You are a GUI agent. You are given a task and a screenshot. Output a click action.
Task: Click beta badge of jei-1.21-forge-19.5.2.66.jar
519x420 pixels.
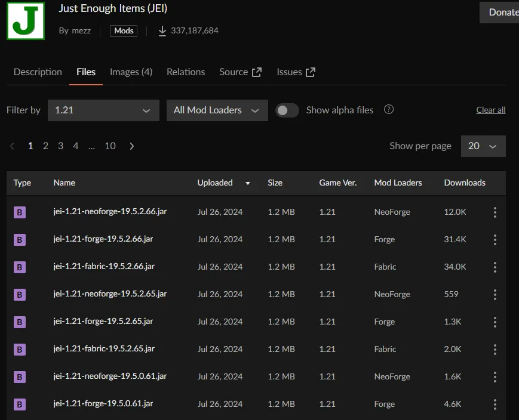(20, 240)
